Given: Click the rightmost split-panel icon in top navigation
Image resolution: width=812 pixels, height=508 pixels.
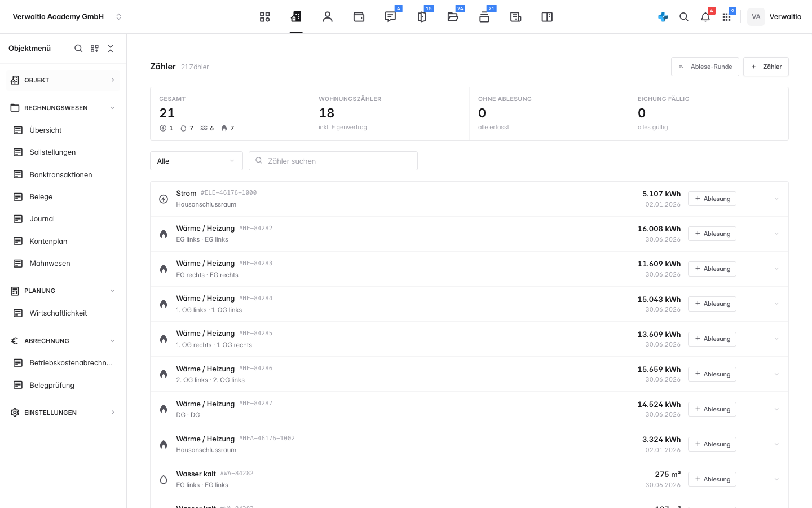Looking at the screenshot, I should coord(547,17).
